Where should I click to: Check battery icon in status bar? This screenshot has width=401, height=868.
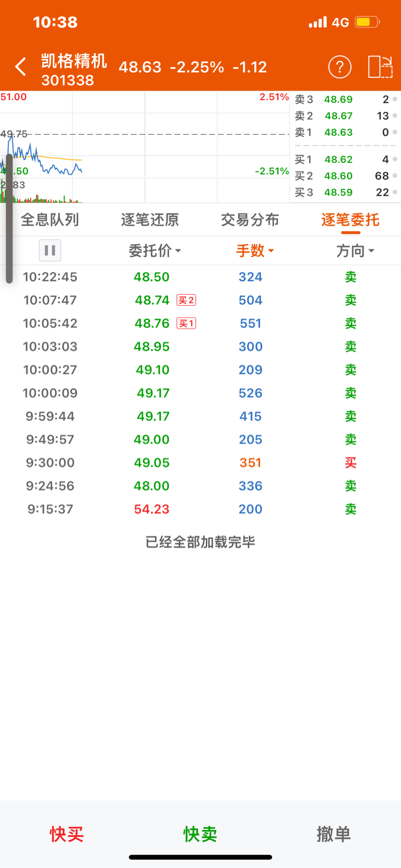point(368,22)
